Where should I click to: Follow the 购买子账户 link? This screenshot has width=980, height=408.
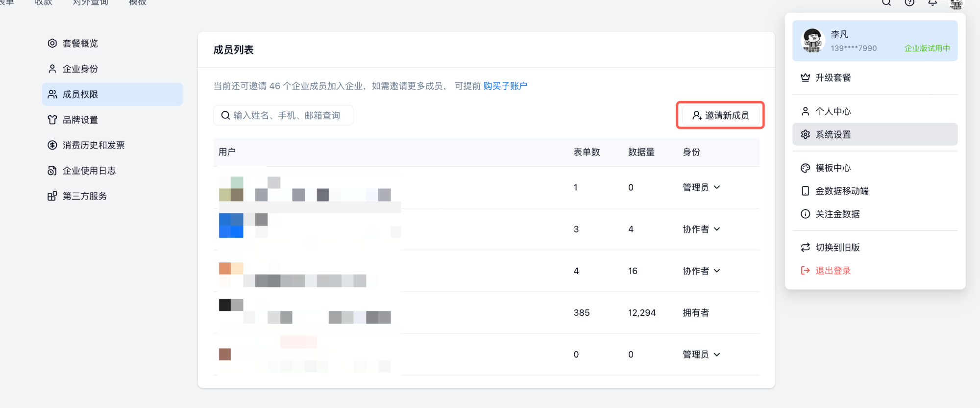tap(505, 86)
